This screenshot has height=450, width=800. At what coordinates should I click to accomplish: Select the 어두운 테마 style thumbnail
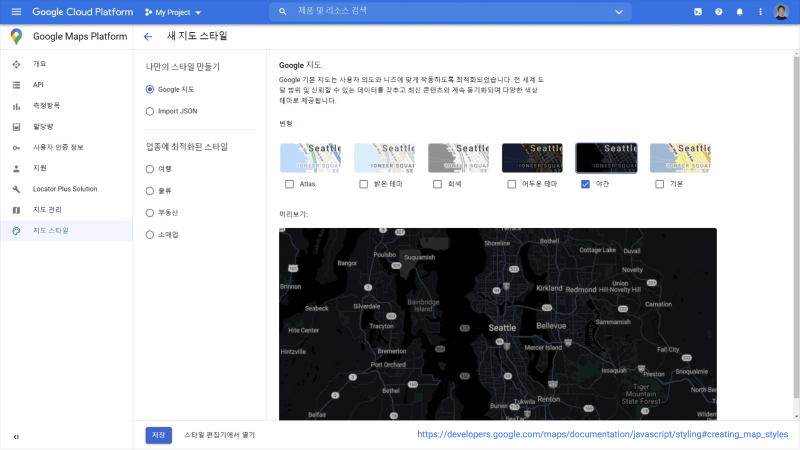point(532,158)
